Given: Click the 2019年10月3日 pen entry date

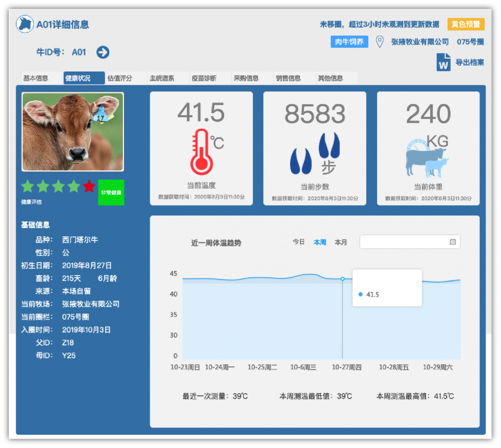Looking at the screenshot, I should [x=86, y=330].
